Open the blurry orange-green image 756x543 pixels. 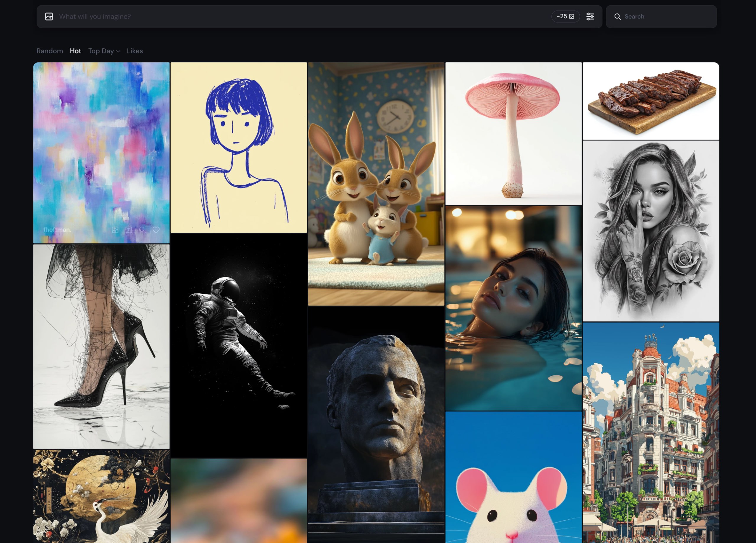(239, 501)
